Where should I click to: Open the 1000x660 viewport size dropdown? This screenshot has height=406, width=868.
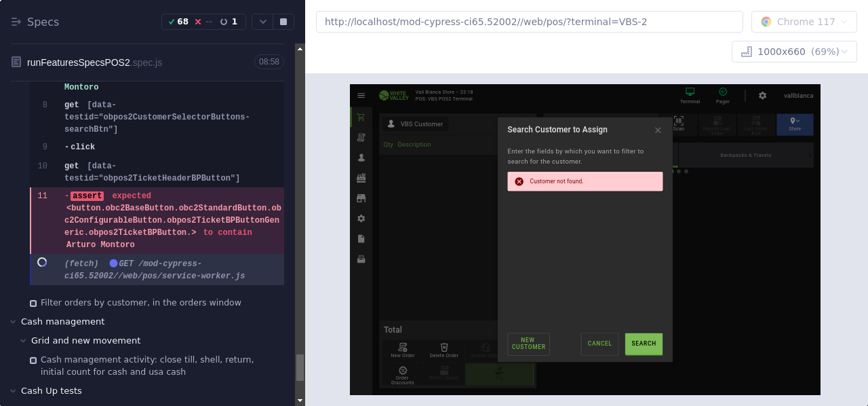[794, 52]
